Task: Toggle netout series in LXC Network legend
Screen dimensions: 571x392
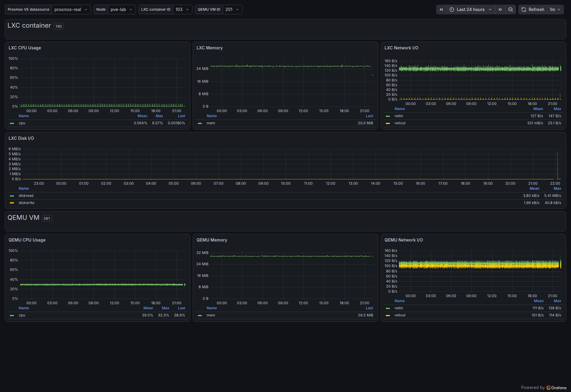Action: click(x=400, y=123)
